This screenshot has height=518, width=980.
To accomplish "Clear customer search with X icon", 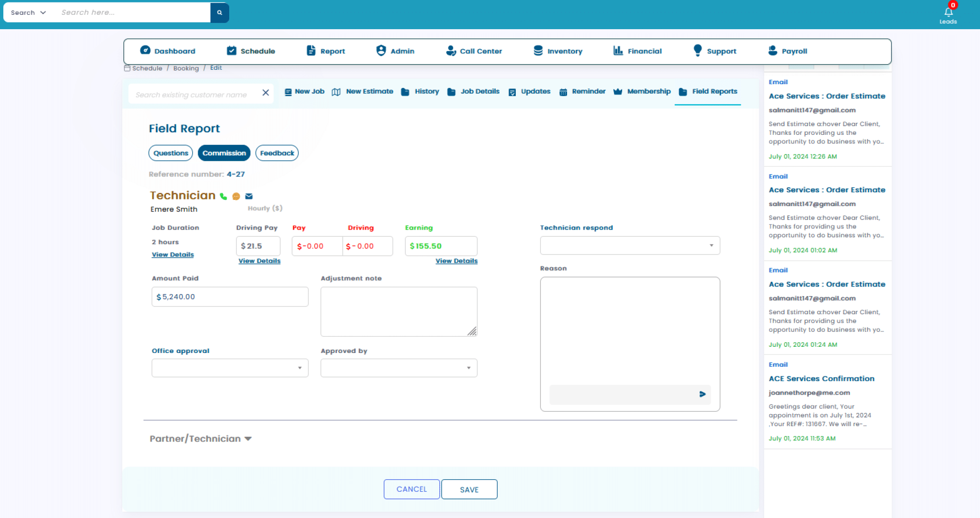I will point(266,93).
